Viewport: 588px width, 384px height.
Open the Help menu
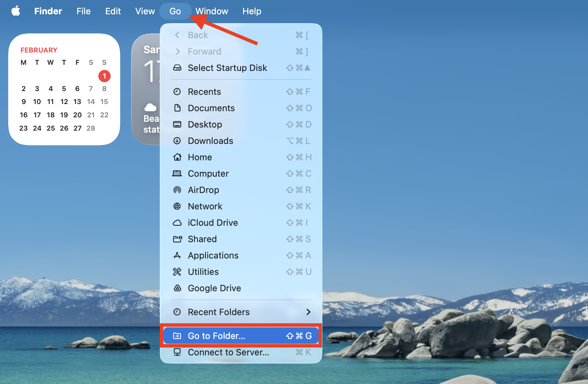[252, 11]
